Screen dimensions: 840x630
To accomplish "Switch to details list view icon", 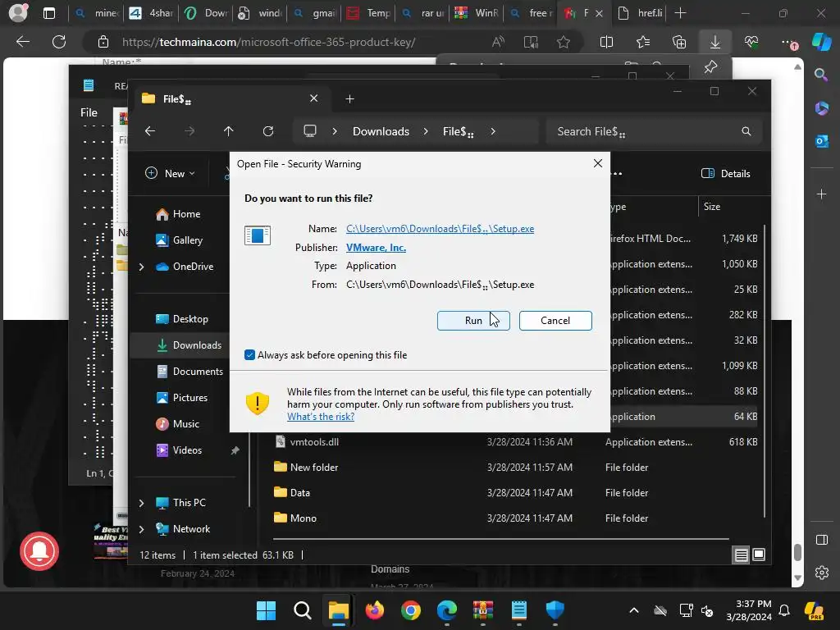I will pyautogui.click(x=741, y=555).
